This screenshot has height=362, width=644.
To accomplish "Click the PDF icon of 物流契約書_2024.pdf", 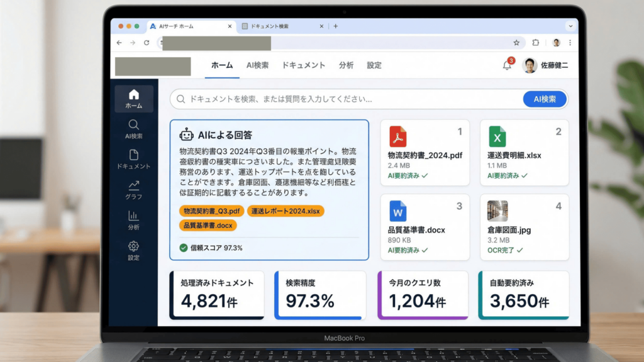I will point(397,136).
